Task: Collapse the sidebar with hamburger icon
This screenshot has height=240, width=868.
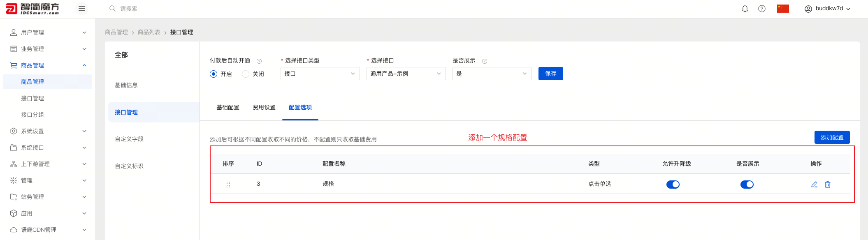Action: [x=82, y=9]
